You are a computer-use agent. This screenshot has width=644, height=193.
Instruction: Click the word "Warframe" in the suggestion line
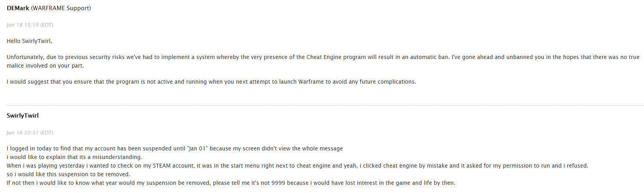[x=311, y=82]
